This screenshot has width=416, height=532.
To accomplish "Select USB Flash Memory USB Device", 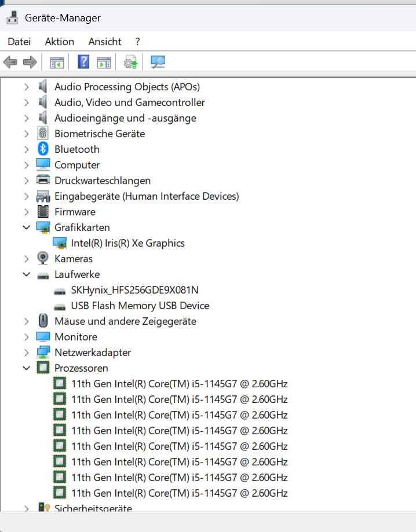I will (140, 306).
